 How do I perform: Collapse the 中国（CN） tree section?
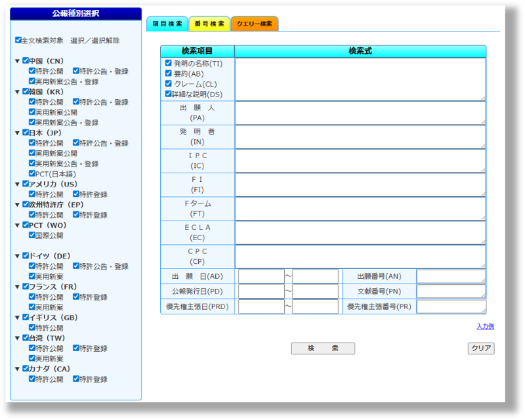coord(17,61)
